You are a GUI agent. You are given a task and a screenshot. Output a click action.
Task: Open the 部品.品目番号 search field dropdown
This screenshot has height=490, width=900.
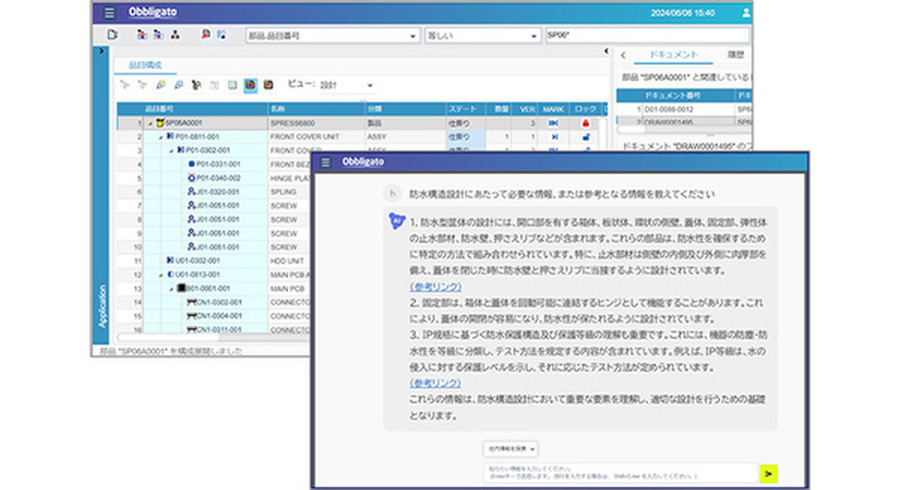click(x=413, y=35)
